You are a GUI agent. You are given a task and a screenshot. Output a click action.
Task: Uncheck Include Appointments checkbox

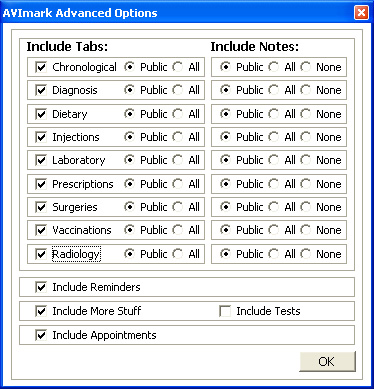point(41,335)
